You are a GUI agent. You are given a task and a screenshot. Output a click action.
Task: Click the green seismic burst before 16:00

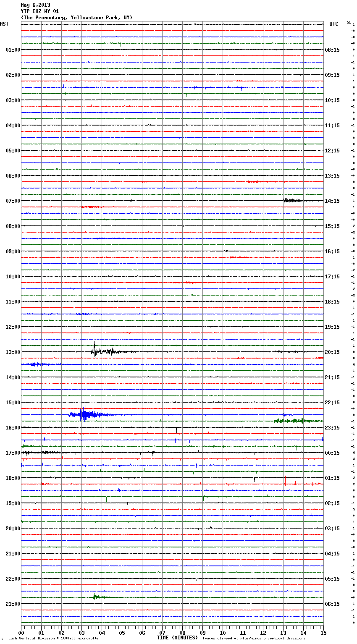298,421
